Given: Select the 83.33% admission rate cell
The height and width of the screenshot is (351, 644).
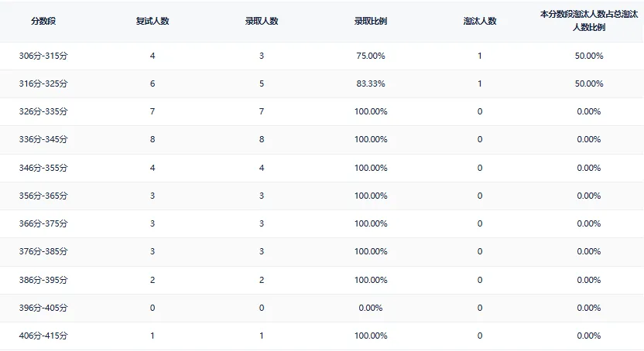Looking at the screenshot, I should coord(371,83).
